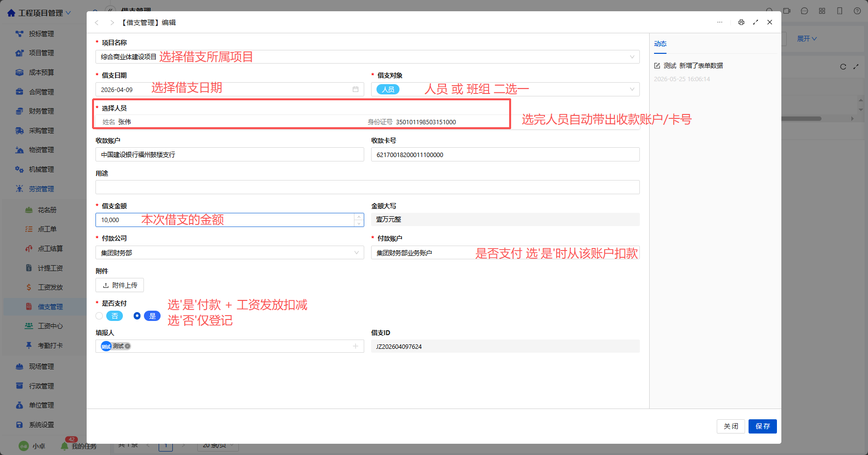This screenshot has width=868, height=455.
Task: Click the 关闭 button
Action: pyautogui.click(x=731, y=426)
